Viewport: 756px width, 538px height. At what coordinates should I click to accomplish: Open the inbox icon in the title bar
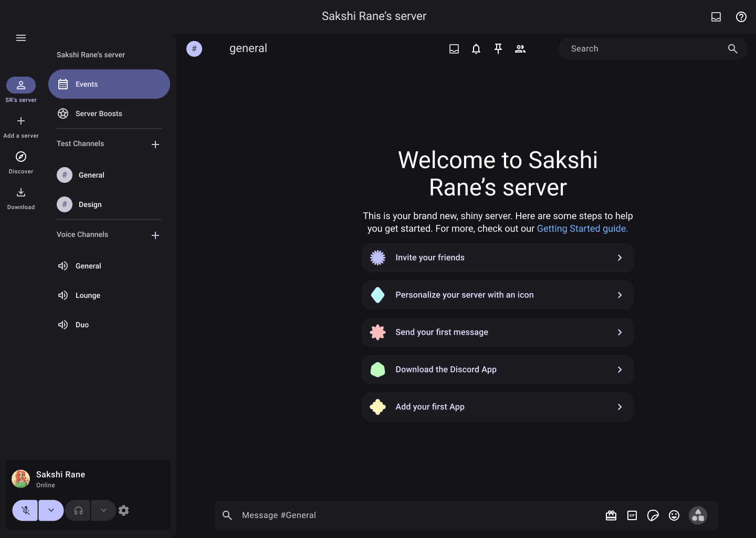point(716,17)
